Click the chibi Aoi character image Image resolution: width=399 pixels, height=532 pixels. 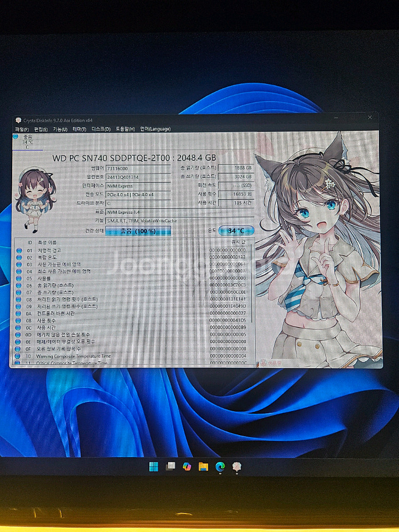pos(35,201)
